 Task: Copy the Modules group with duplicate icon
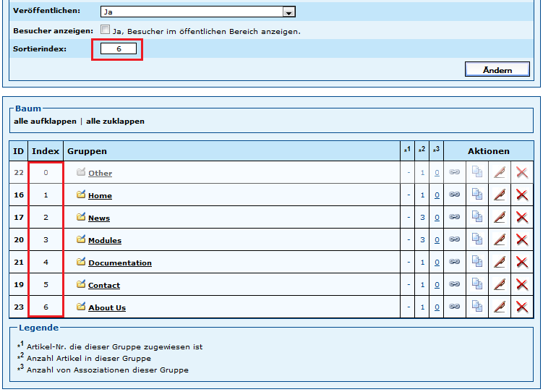476,239
